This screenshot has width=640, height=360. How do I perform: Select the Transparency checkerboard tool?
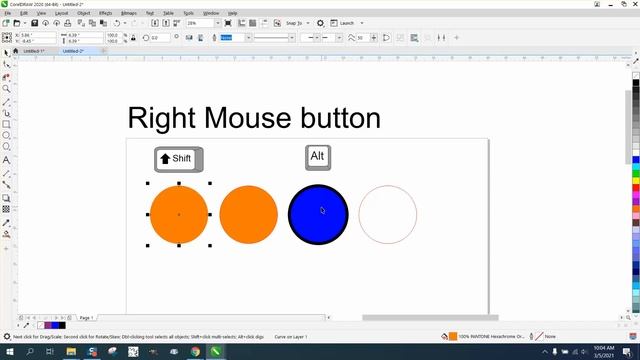(x=6, y=209)
